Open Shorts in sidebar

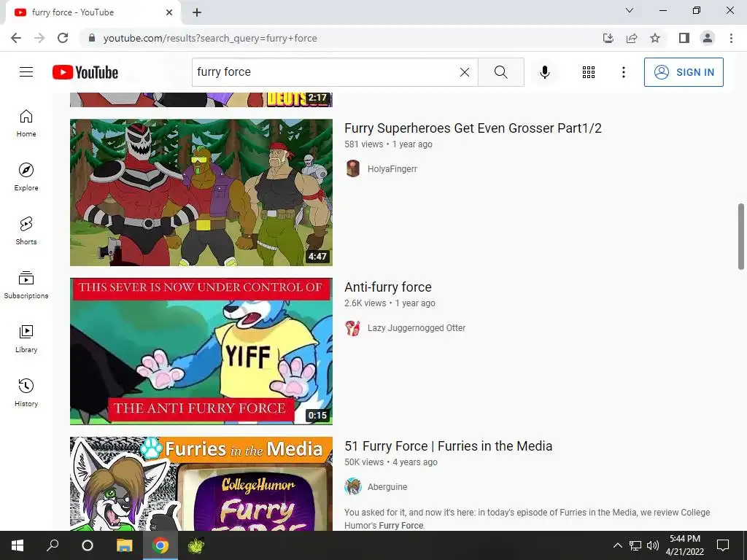(x=26, y=231)
